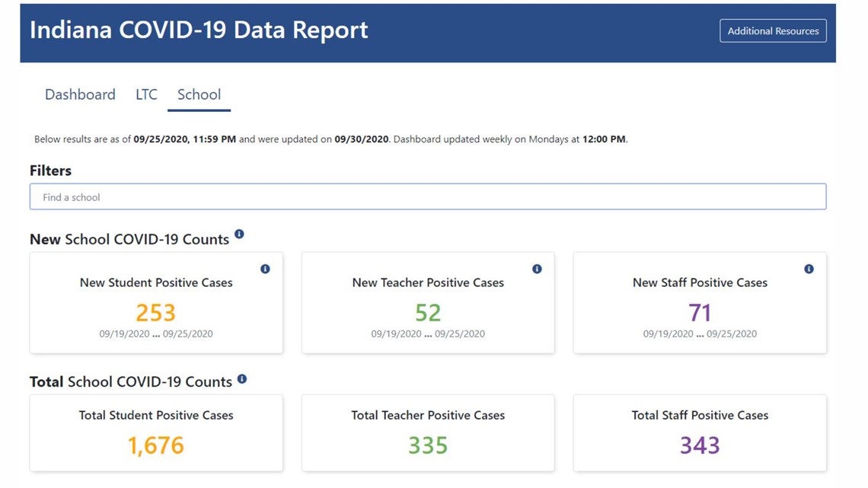Image resolution: width=868 pixels, height=488 pixels.
Task: Select the Total Staff Positive Cases card
Action: pos(700,434)
